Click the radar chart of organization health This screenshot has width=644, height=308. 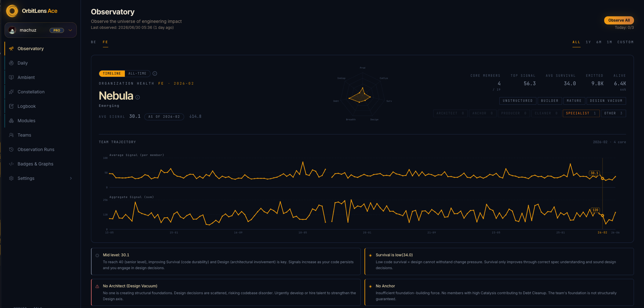(362, 94)
